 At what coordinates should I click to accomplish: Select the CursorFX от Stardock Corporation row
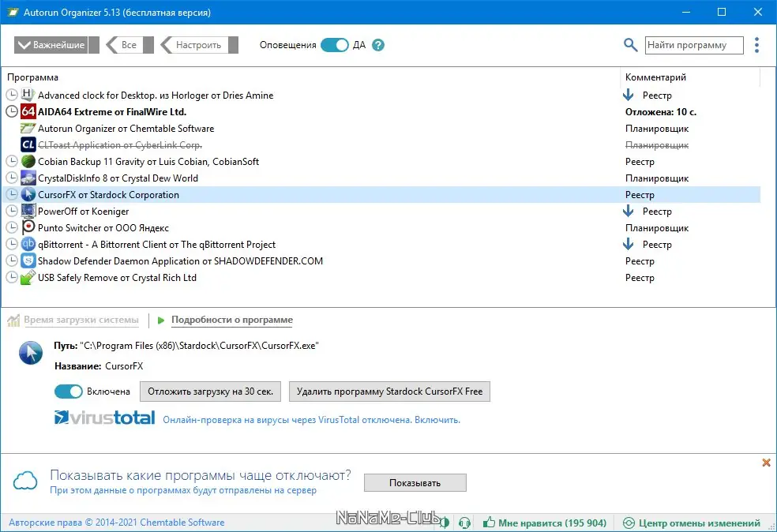381,195
